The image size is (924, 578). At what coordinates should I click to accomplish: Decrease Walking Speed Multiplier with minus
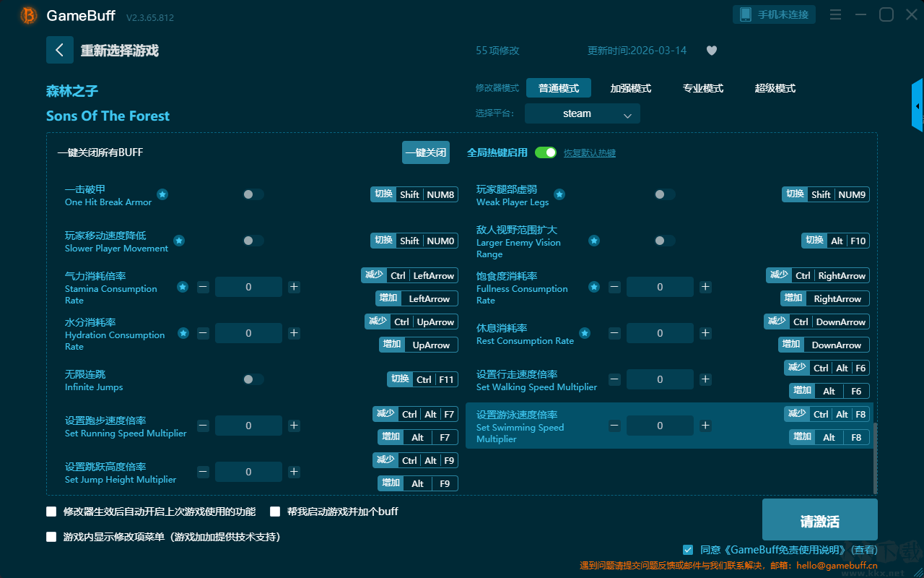coord(614,379)
